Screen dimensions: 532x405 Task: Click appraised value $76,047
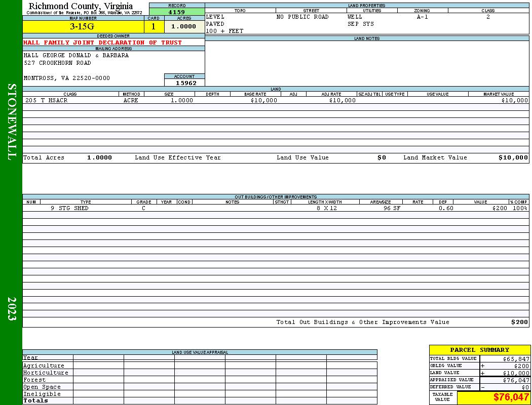click(516, 380)
